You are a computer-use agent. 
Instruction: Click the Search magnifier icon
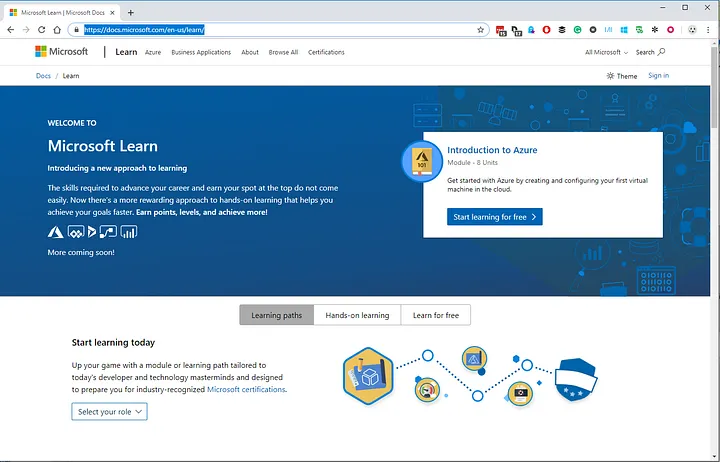click(661, 52)
